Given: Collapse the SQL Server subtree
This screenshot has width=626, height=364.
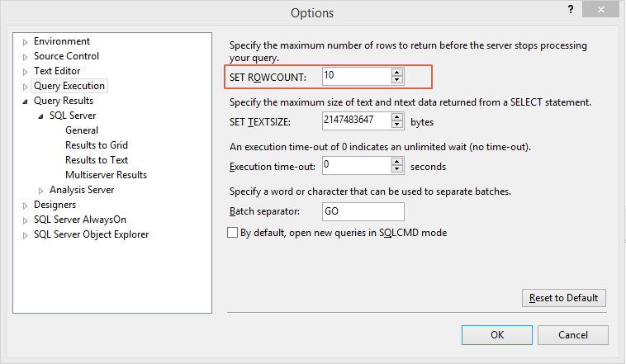Looking at the screenshot, I should [40, 116].
